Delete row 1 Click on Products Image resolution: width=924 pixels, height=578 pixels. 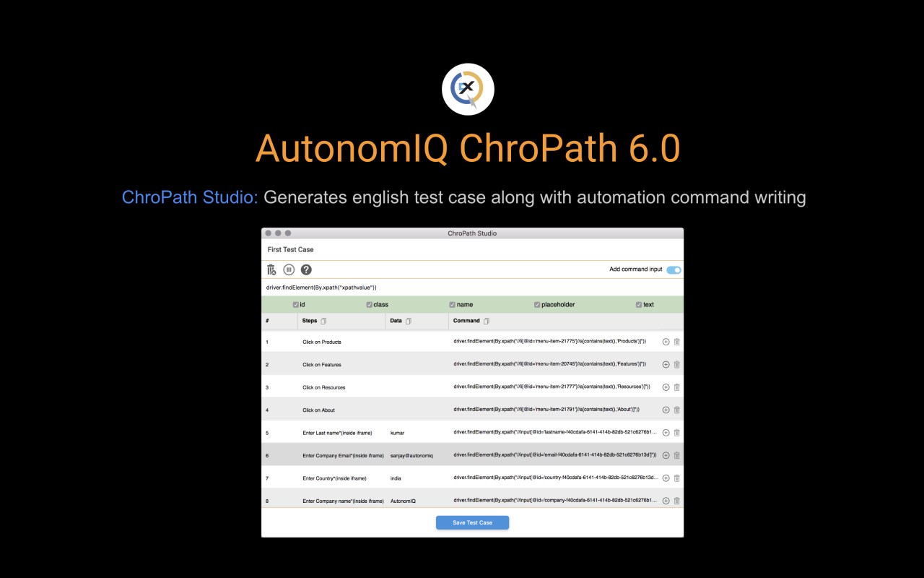pyautogui.click(x=677, y=342)
